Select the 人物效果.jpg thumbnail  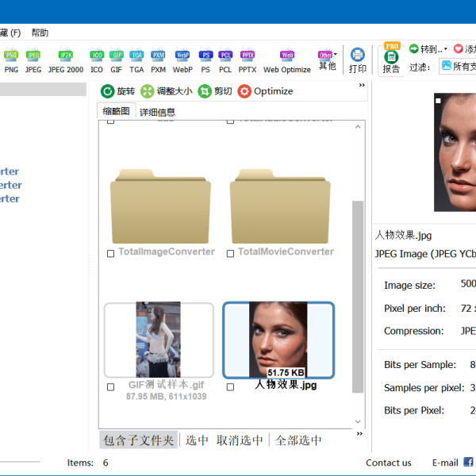[278, 340]
